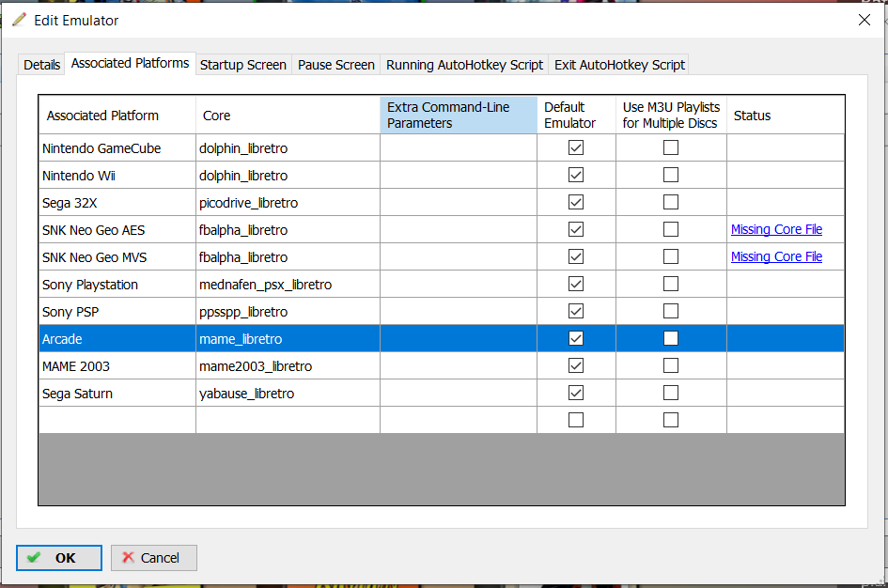The width and height of the screenshot is (888, 588).
Task: Click Extra Command-Line Parameters cell for Sega Saturn
Action: coord(459,393)
